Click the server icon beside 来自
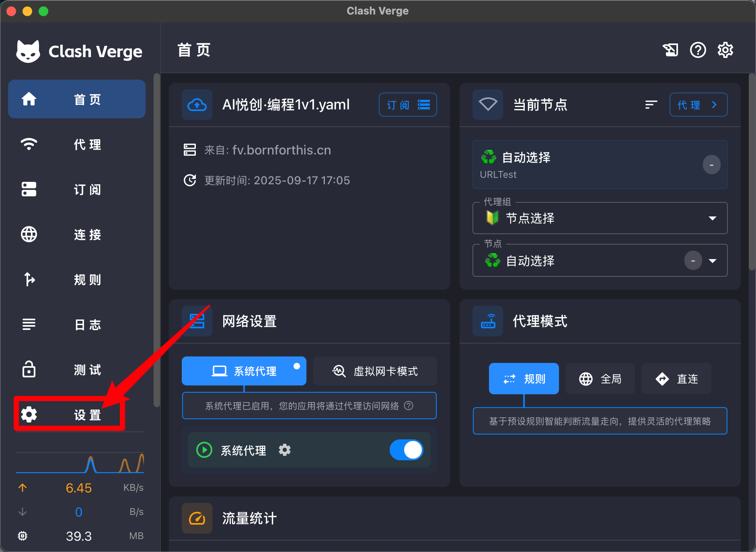 190,150
